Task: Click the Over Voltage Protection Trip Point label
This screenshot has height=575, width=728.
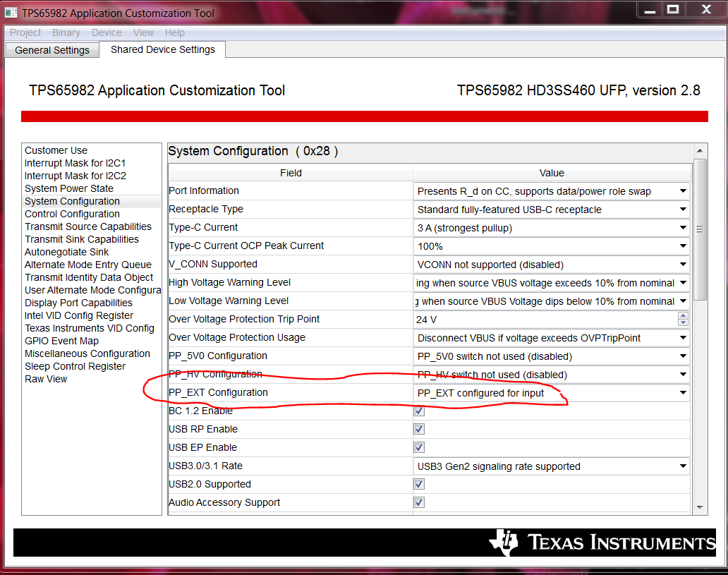Action: click(244, 319)
